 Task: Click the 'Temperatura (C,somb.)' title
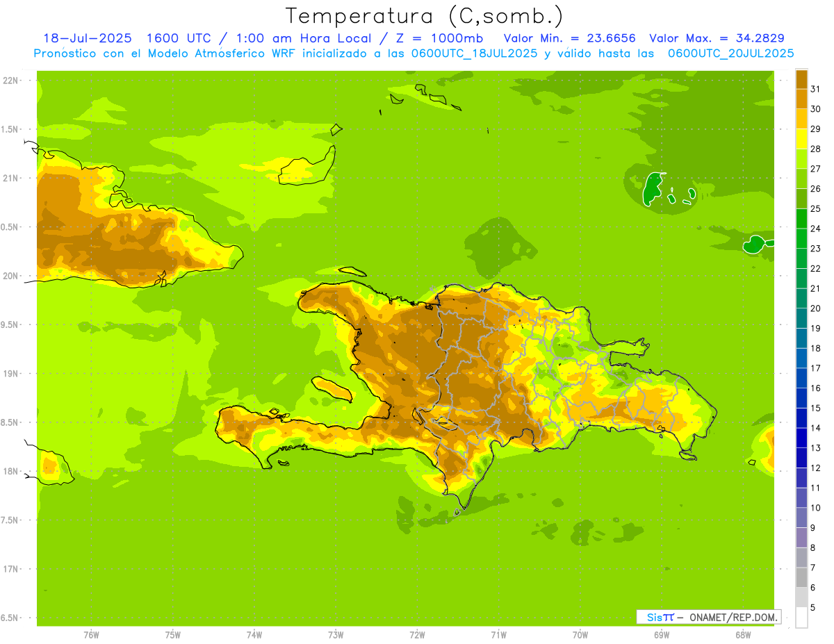pos(424,16)
